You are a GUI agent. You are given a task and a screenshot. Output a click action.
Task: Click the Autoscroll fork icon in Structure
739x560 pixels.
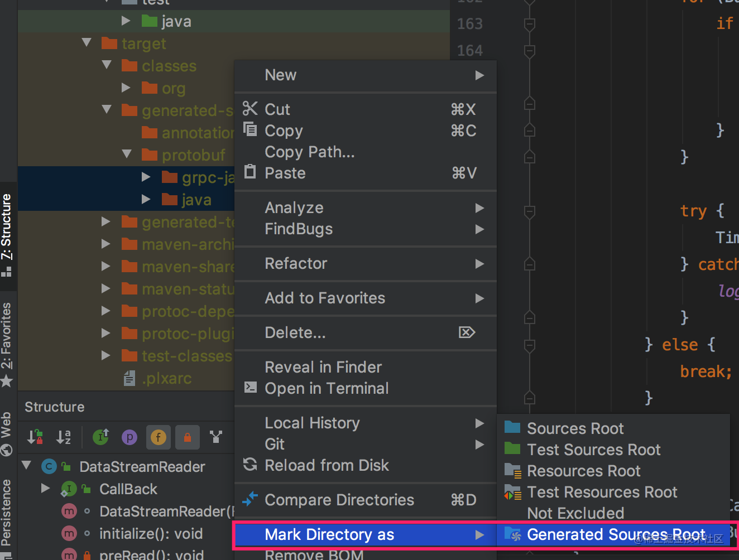pos(216,437)
